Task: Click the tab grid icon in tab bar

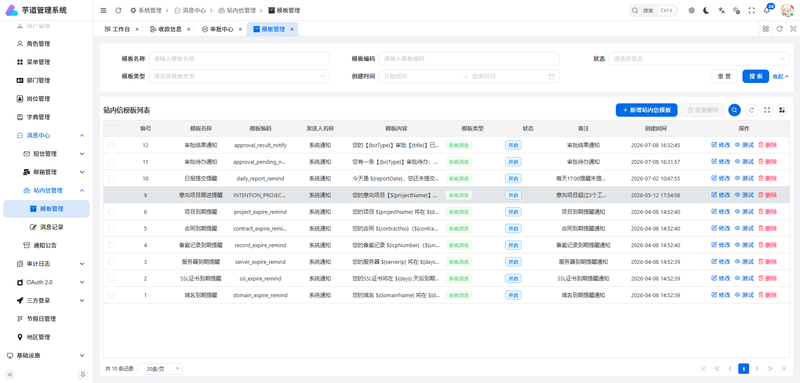Action: pyautogui.click(x=766, y=29)
